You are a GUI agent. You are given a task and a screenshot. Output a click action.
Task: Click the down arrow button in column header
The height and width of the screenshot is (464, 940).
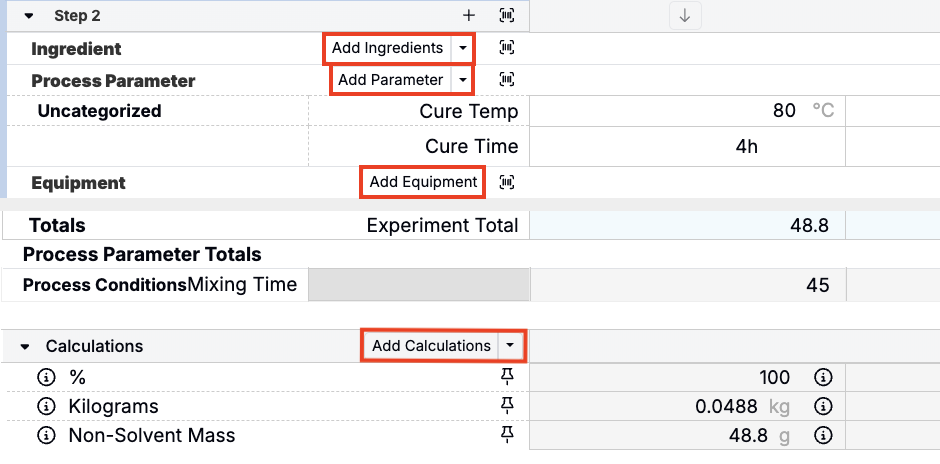point(684,15)
